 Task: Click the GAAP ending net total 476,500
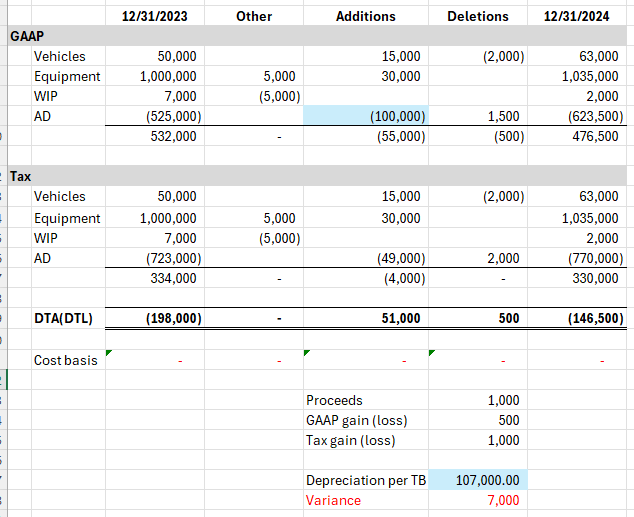(x=594, y=136)
